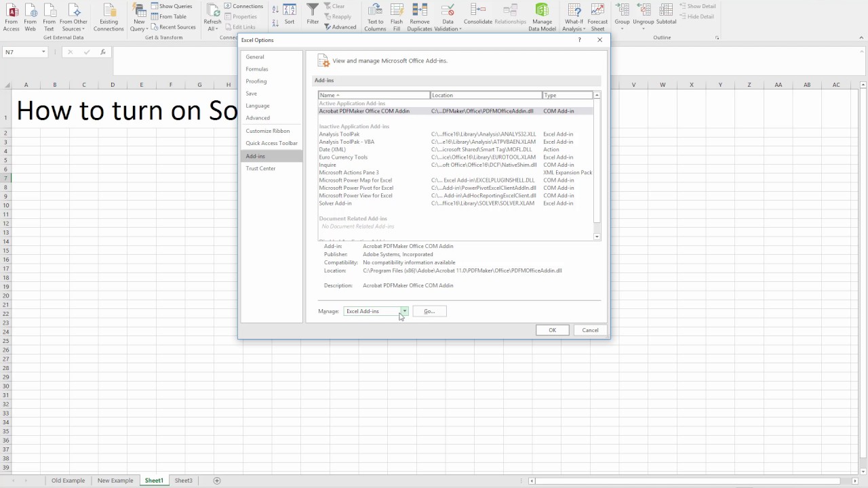Click the Go... button
868x488 pixels.
429,311
